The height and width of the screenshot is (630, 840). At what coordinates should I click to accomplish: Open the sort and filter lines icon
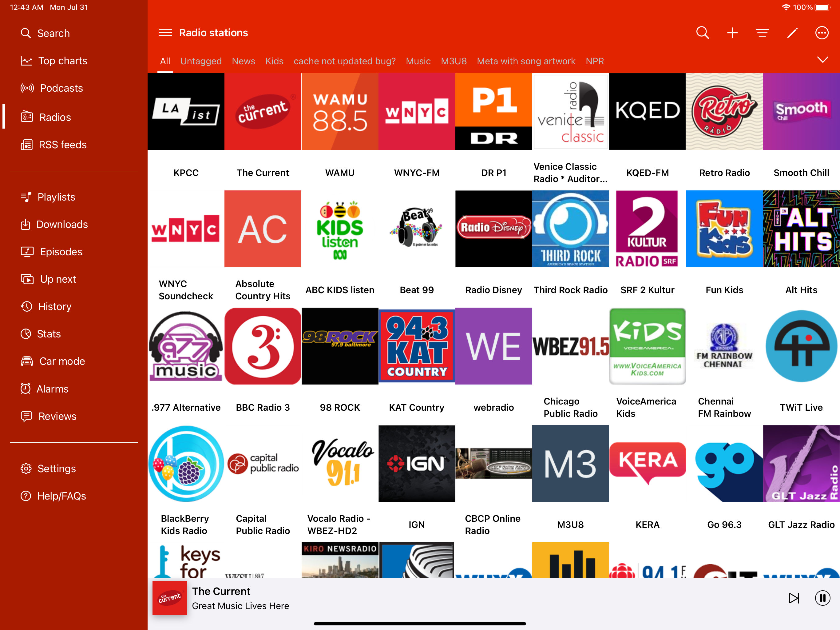(762, 33)
